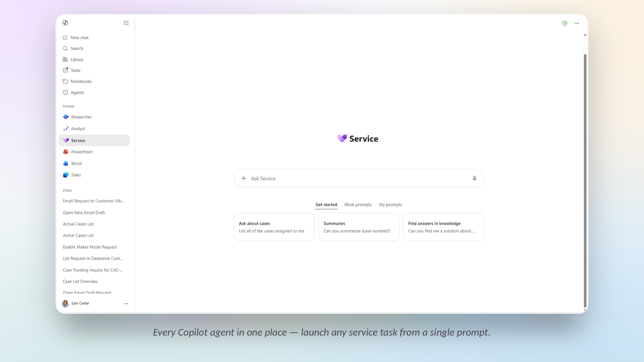The height and width of the screenshot is (362, 644).
Task: Click the scrollbar up arrow
Action: tap(585, 35)
